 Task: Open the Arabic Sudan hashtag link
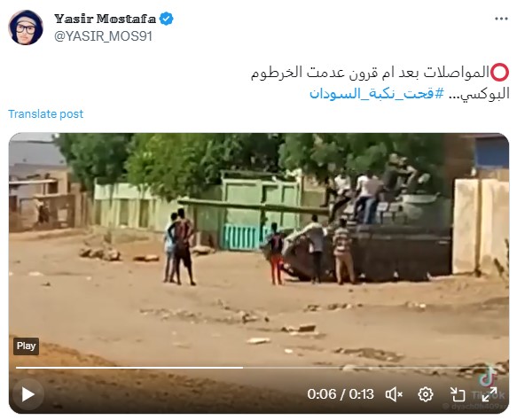click(377, 94)
